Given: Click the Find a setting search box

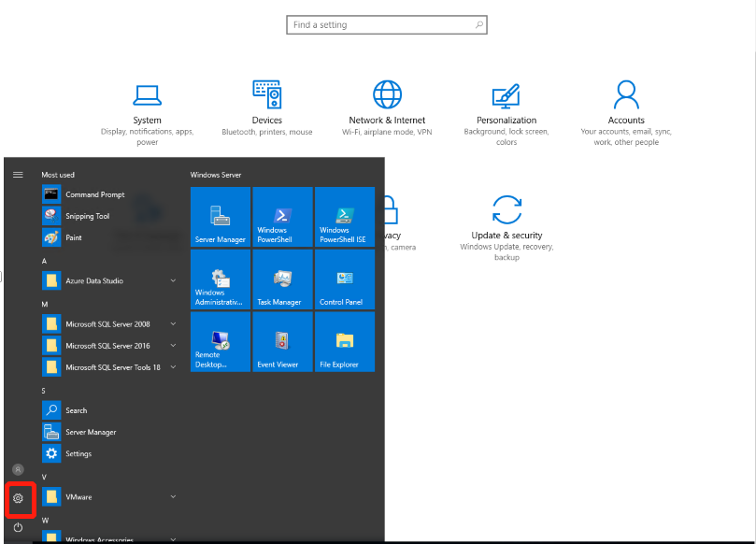Looking at the screenshot, I should point(386,24).
